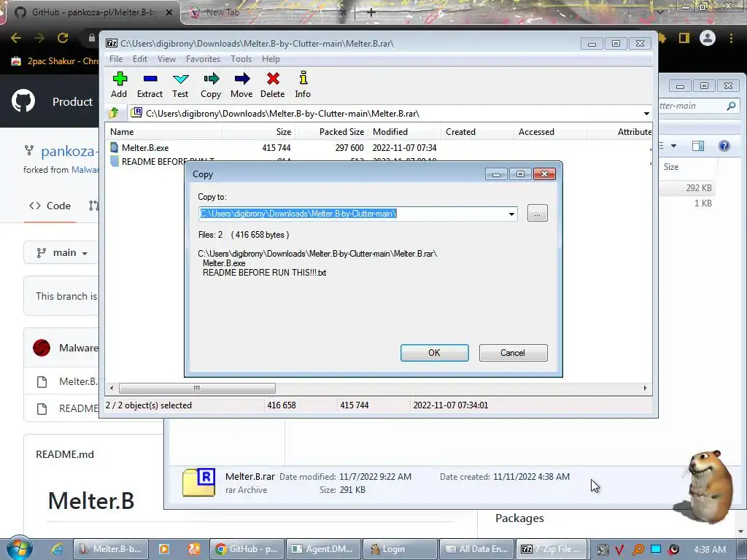Expand the main branch dropdown
This screenshot has width=747, height=560.
[62, 253]
